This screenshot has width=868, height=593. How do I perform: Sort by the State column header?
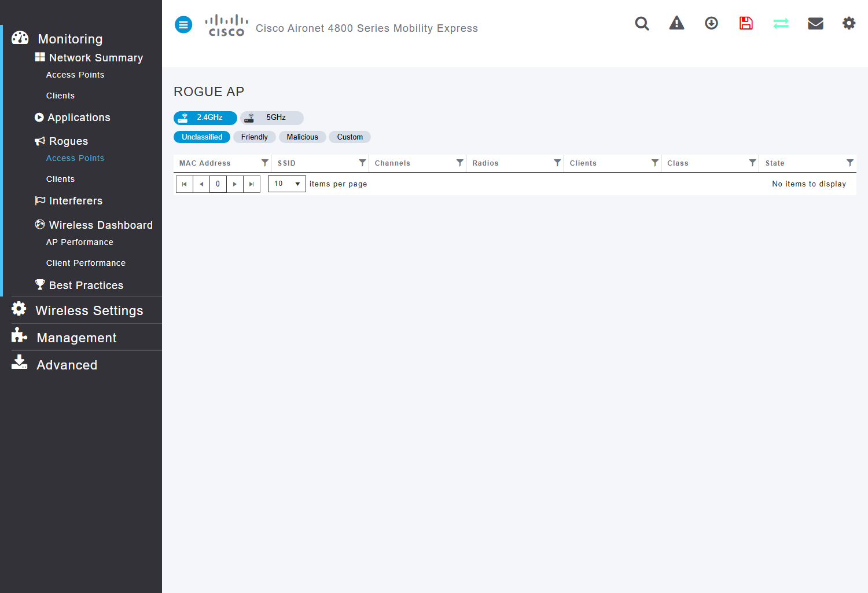775,163
